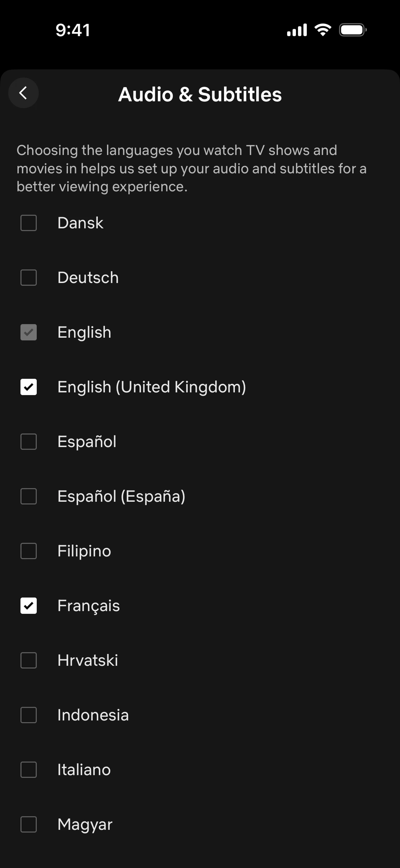Tap the Wi-Fi status icon
Image resolution: width=400 pixels, height=868 pixels.
tap(323, 30)
